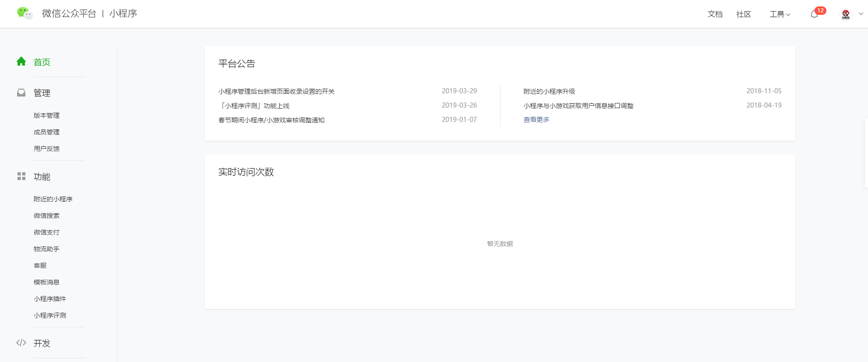The width and height of the screenshot is (868, 362).
Task: Open announcement 春节期间小程序/小游戏审核调整通知
Action: point(271,120)
